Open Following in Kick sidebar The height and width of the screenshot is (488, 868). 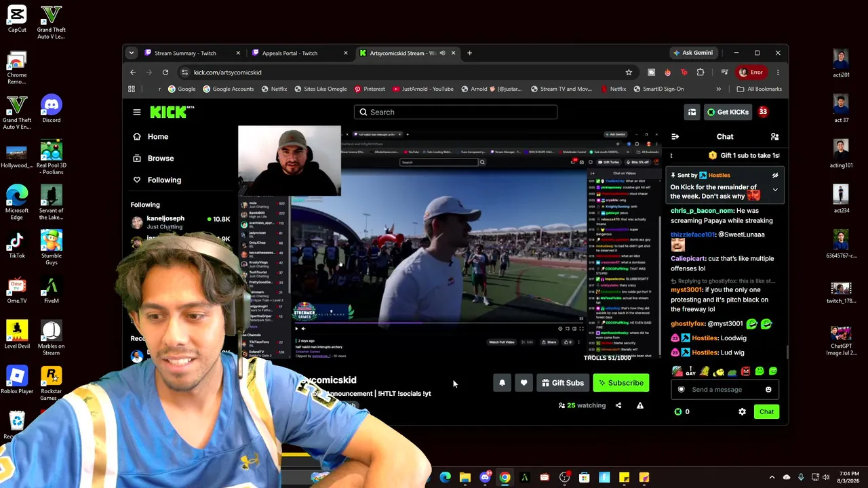(157, 180)
